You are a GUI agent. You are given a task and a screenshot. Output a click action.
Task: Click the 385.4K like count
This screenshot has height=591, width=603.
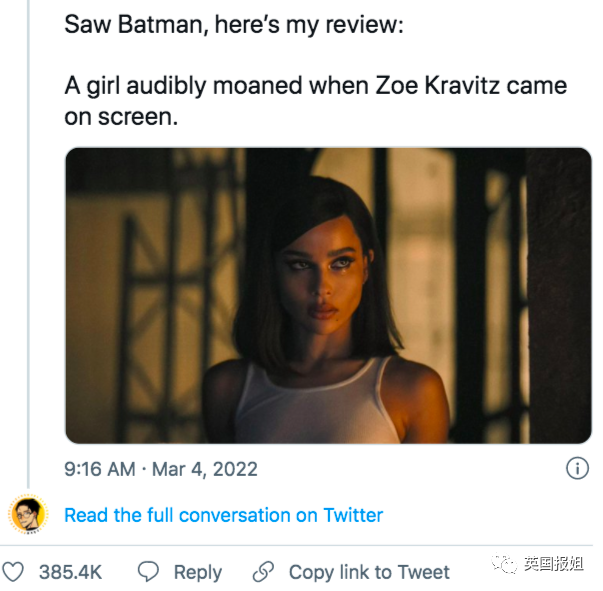click(x=70, y=572)
